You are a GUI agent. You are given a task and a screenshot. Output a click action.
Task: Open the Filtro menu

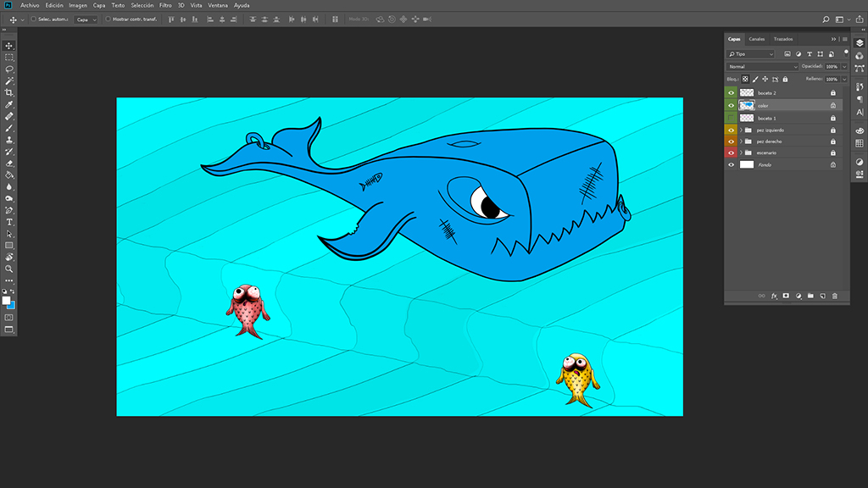(x=165, y=5)
